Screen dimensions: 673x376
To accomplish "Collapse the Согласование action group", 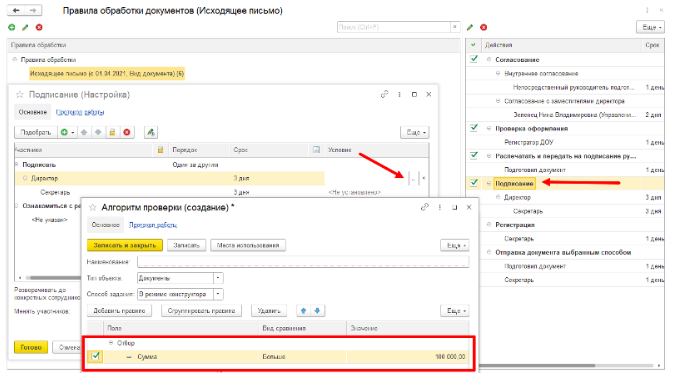I will click(x=489, y=60).
